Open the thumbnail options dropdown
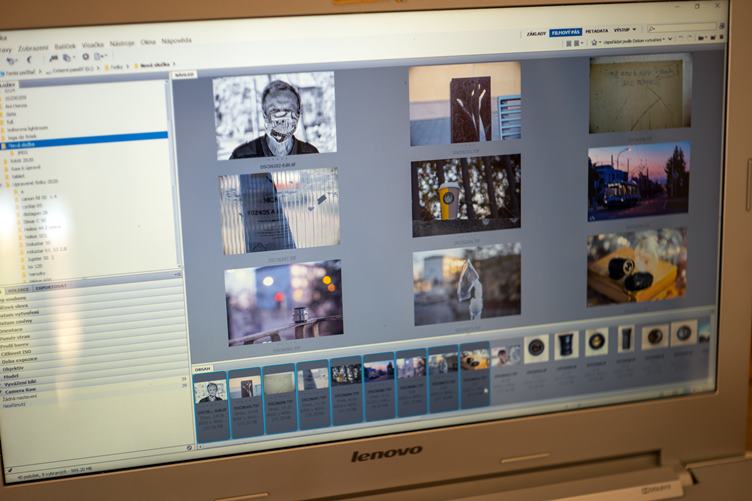This screenshot has width=752, height=501. coord(578,43)
